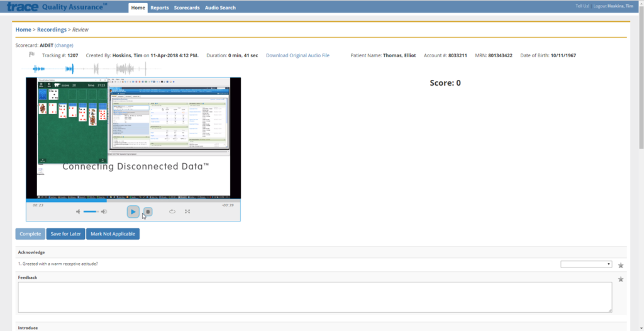Mute audio with the small speaker icon

tap(78, 211)
